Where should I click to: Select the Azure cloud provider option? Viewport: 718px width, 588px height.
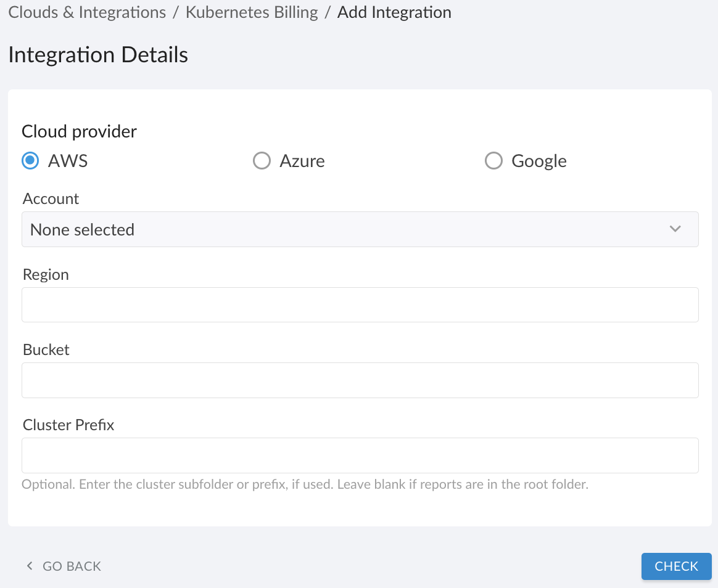click(x=262, y=160)
